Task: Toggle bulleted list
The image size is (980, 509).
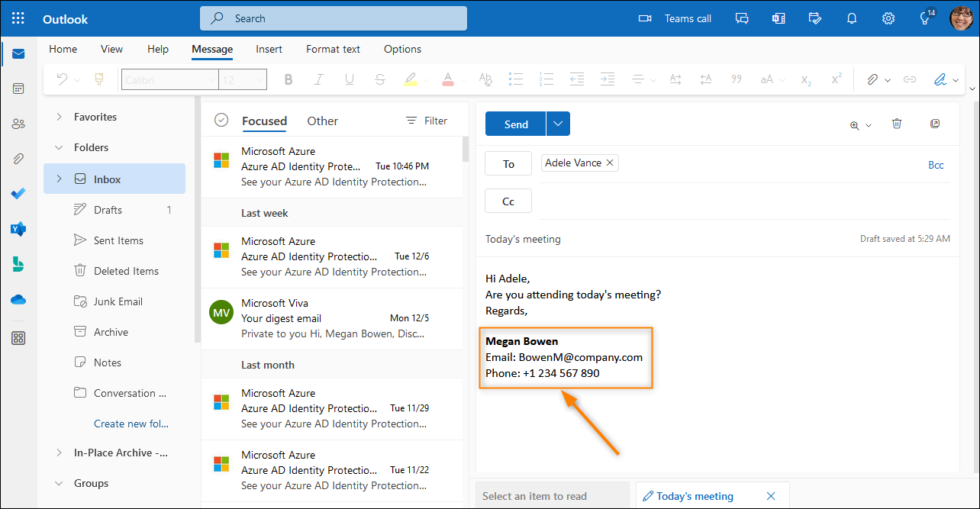Action: coord(516,79)
